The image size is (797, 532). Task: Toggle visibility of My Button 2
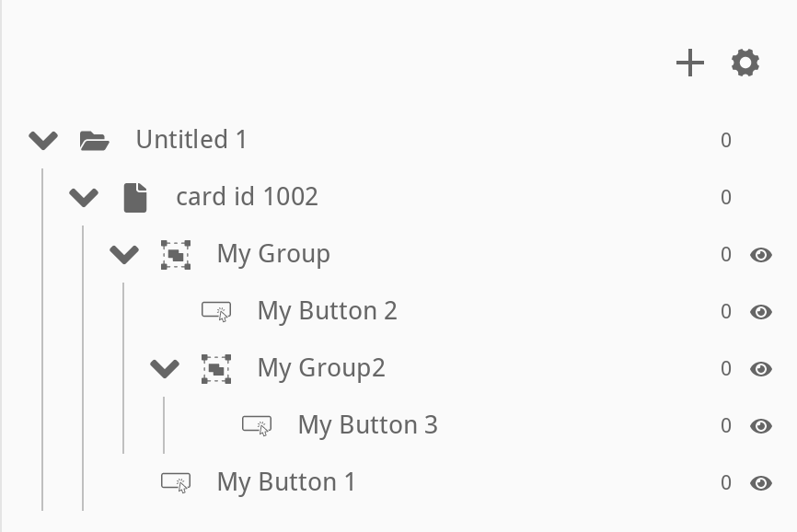coord(761,312)
